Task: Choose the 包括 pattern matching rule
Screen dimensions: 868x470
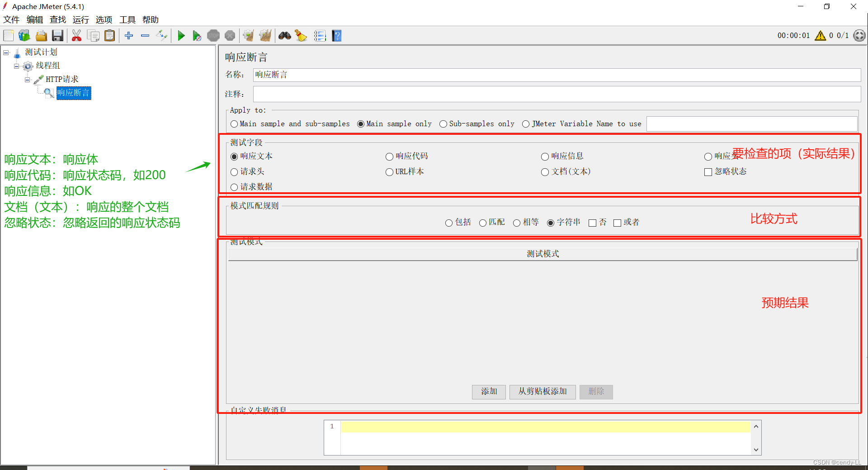Action: [449, 223]
